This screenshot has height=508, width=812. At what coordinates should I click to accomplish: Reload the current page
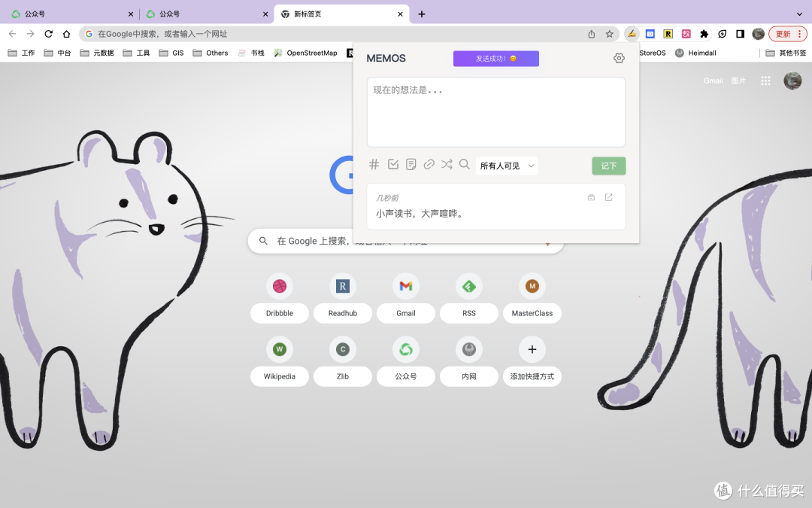(x=49, y=34)
